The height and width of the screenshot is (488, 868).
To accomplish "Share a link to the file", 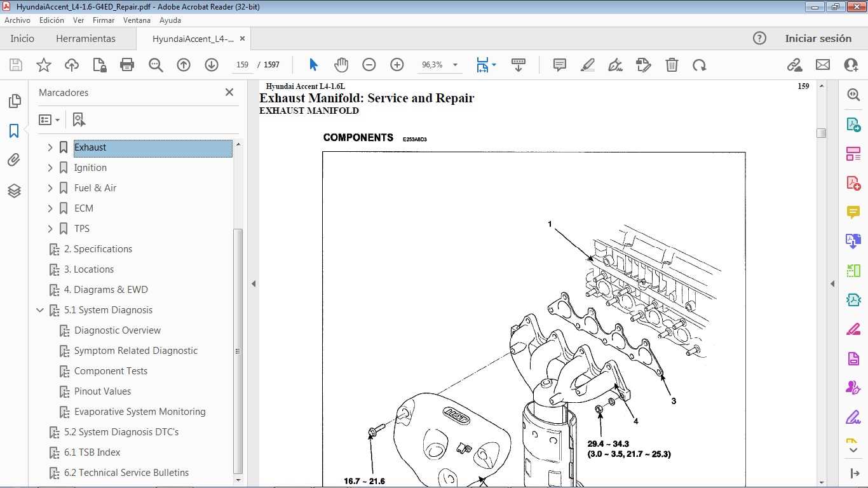I will pos(794,65).
